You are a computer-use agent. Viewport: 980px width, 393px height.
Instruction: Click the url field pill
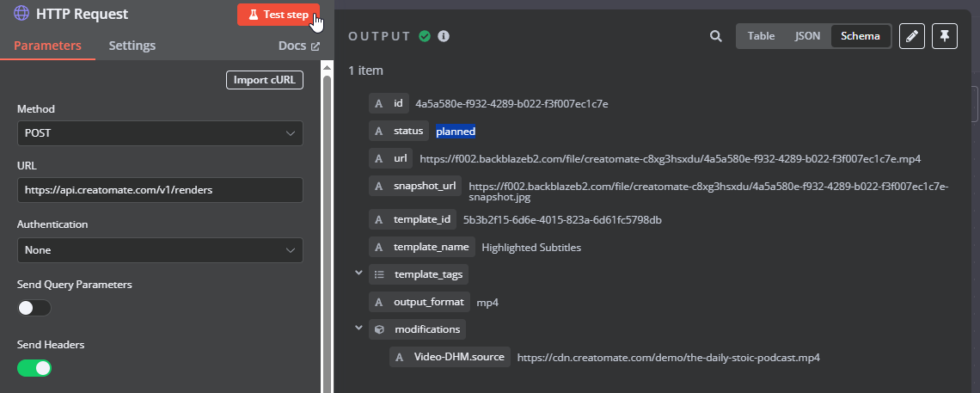[390, 159]
